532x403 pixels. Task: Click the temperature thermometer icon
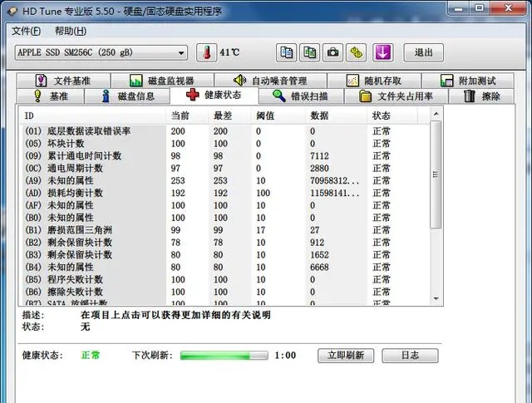(x=207, y=52)
